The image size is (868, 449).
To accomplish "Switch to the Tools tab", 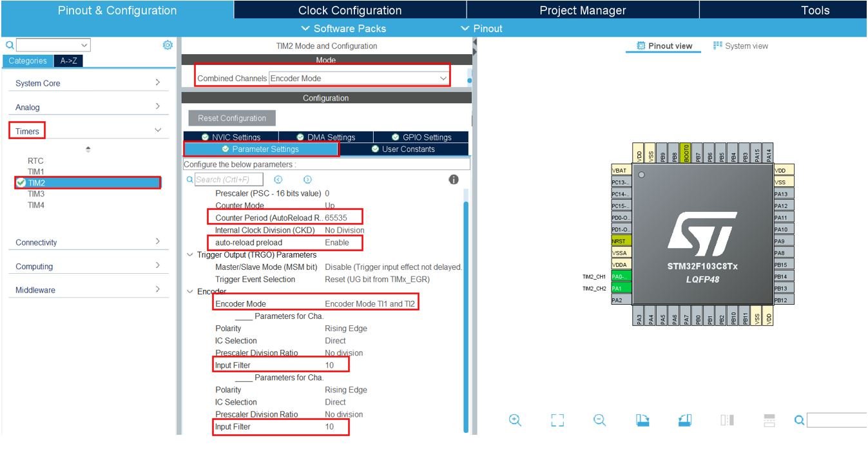I will tap(815, 10).
